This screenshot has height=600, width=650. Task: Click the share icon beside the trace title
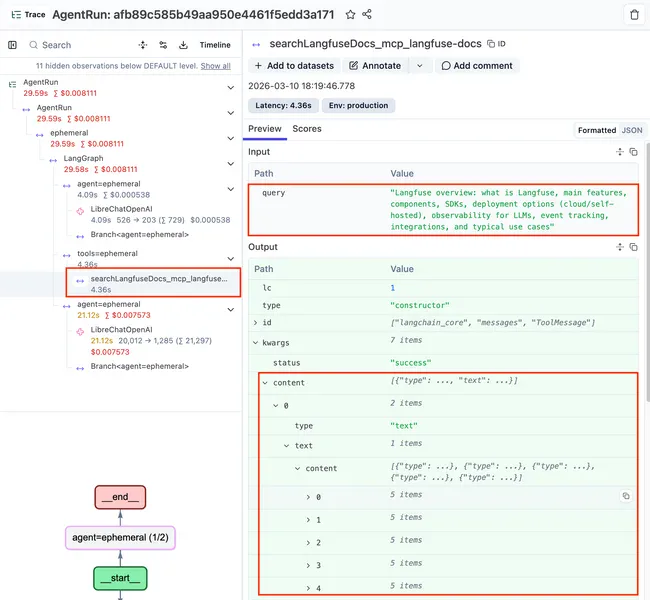pyautogui.click(x=368, y=15)
